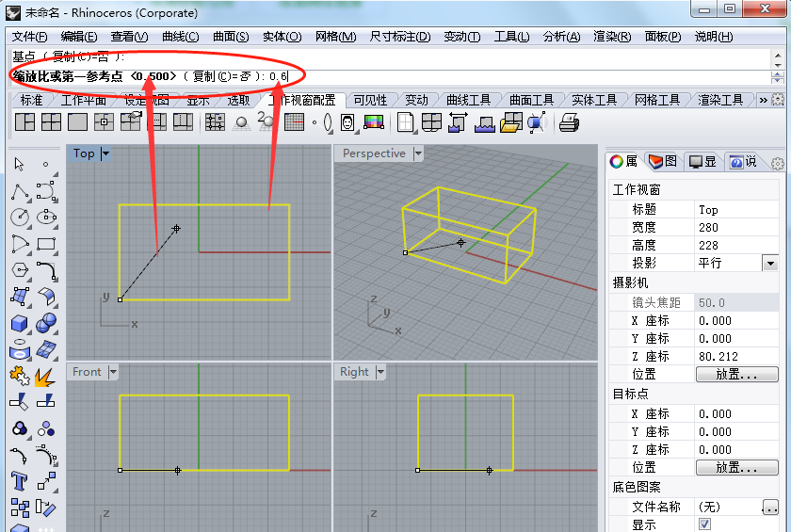
Task: Select the single point tool
Action: [x=45, y=165]
